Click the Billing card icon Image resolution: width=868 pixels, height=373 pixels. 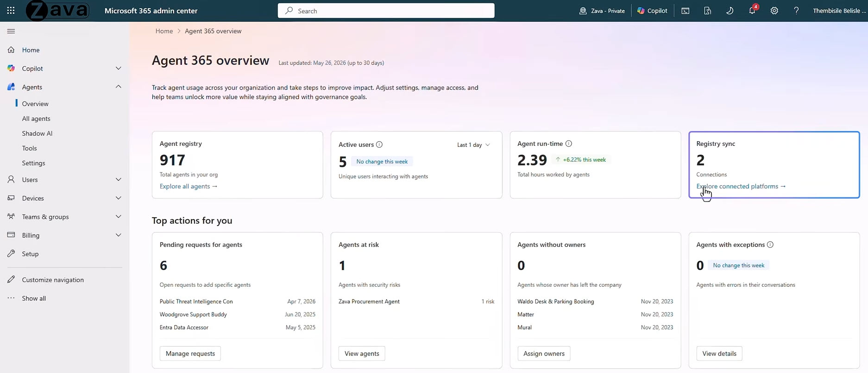pos(11,235)
